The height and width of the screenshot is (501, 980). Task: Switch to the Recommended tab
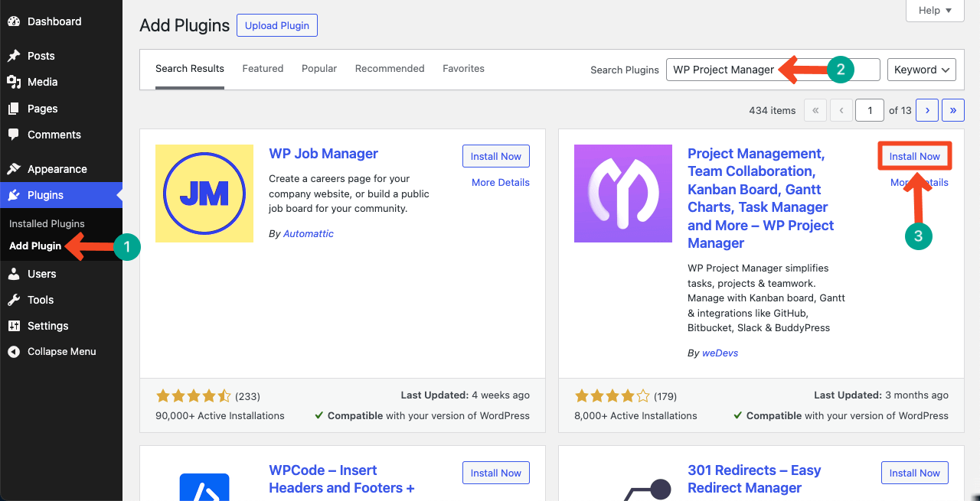pyautogui.click(x=390, y=69)
